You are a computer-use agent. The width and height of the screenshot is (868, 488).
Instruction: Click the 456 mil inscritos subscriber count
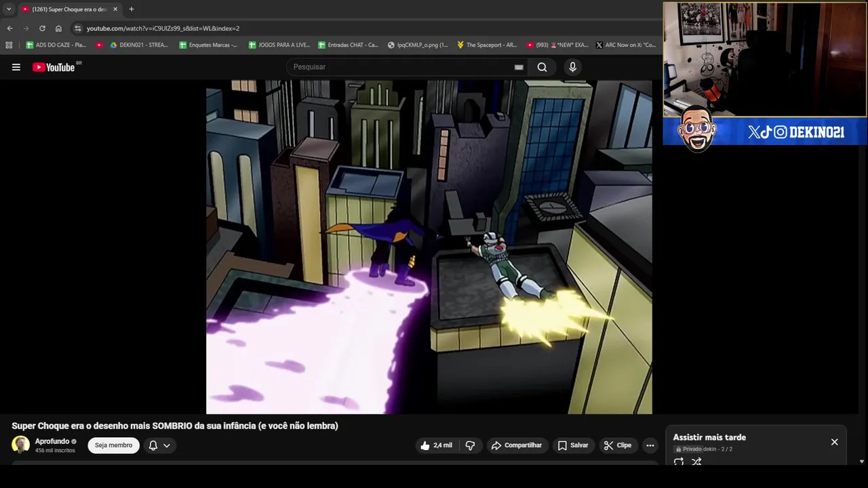pyautogui.click(x=55, y=451)
